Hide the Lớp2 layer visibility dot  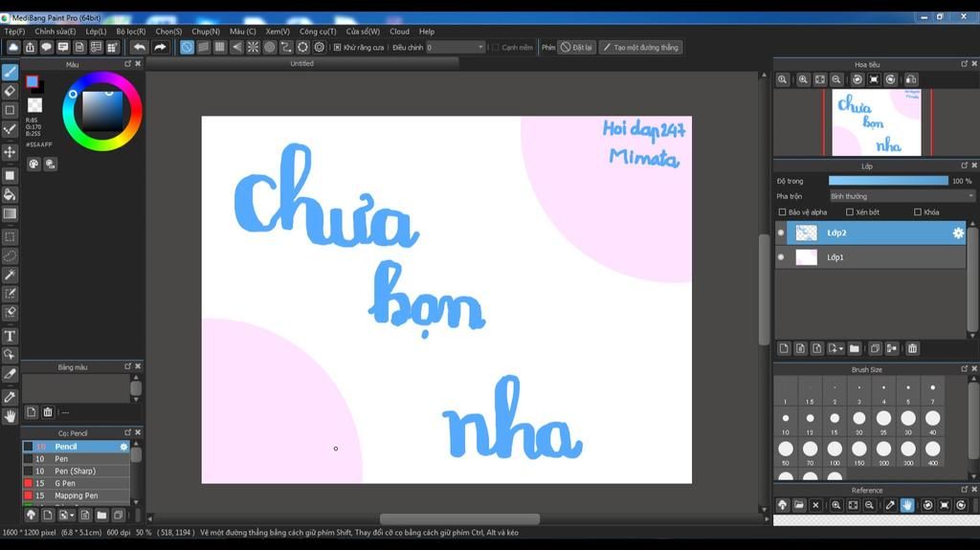(x=781, y=232)
